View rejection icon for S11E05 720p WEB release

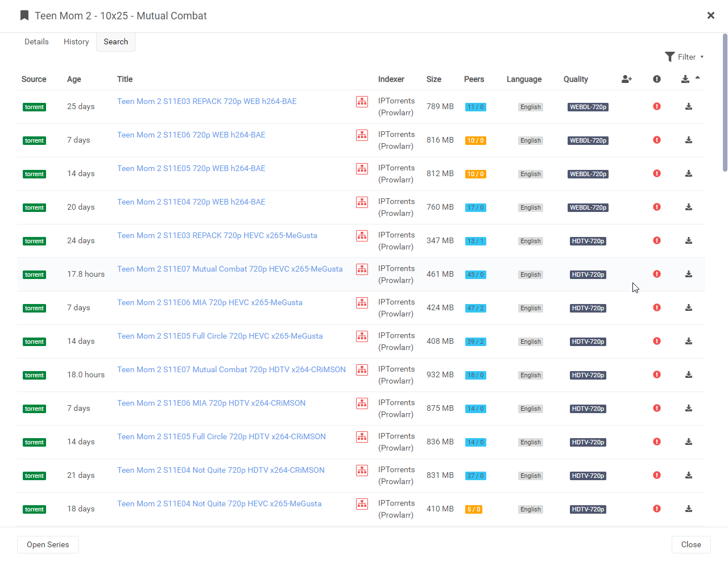click(x=657, y=173)
